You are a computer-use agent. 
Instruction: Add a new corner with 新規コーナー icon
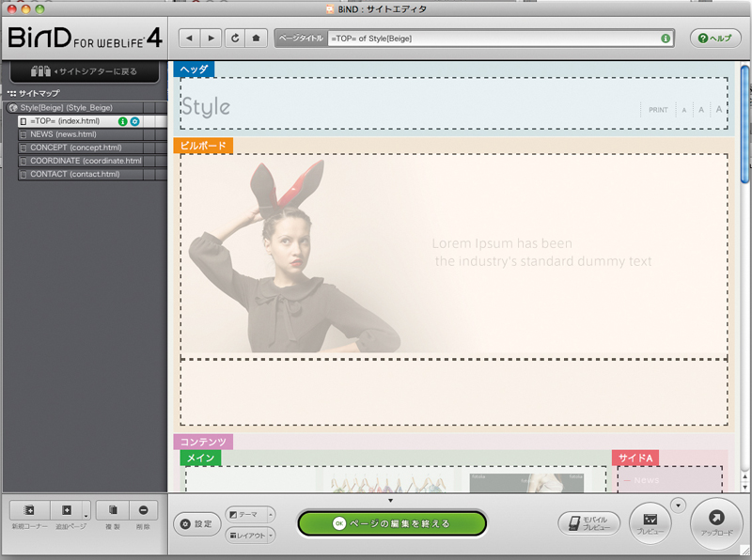coord(29,510)
